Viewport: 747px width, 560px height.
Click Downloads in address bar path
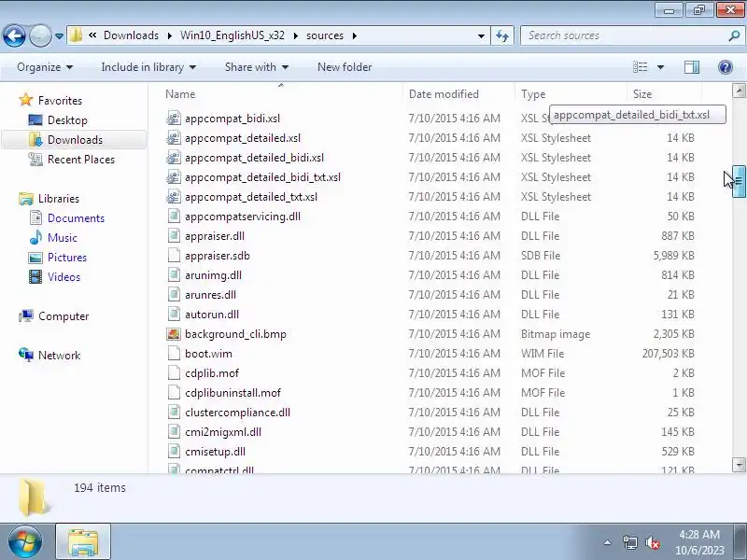(x=131, y=35)
